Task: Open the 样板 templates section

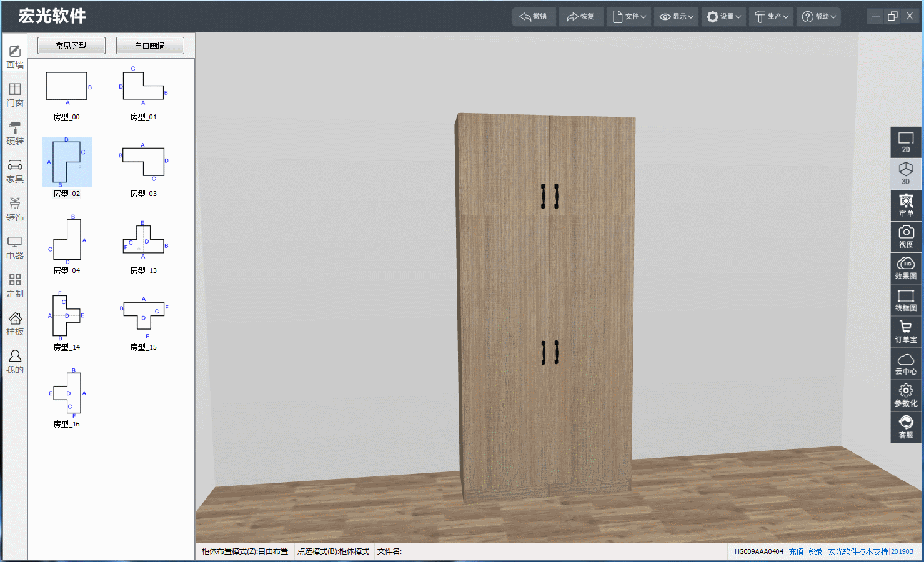Action: 15,323
